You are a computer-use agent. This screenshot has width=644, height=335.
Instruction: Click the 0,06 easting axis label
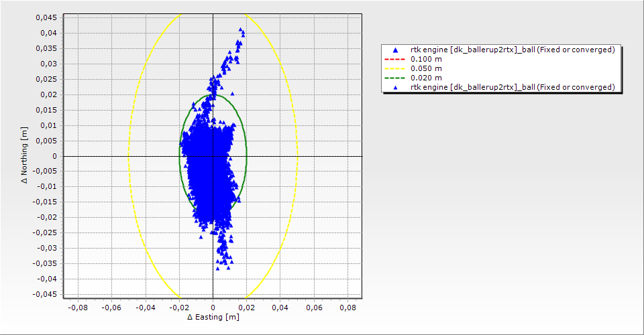coord(314,308)
